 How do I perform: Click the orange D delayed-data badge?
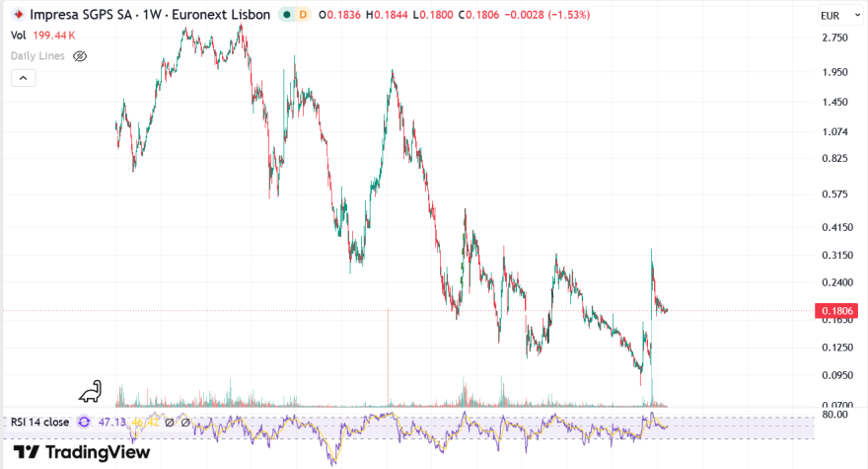pos(303,15)
